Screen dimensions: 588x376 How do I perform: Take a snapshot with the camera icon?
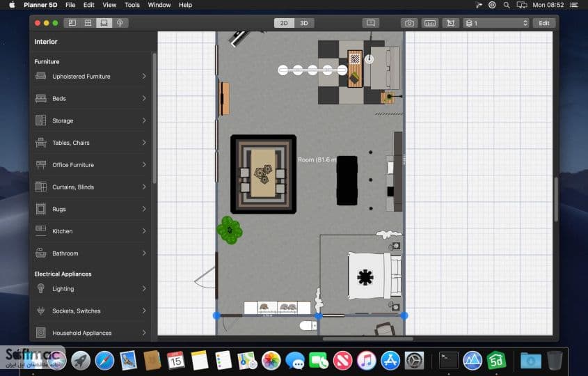tap(409, 23)
